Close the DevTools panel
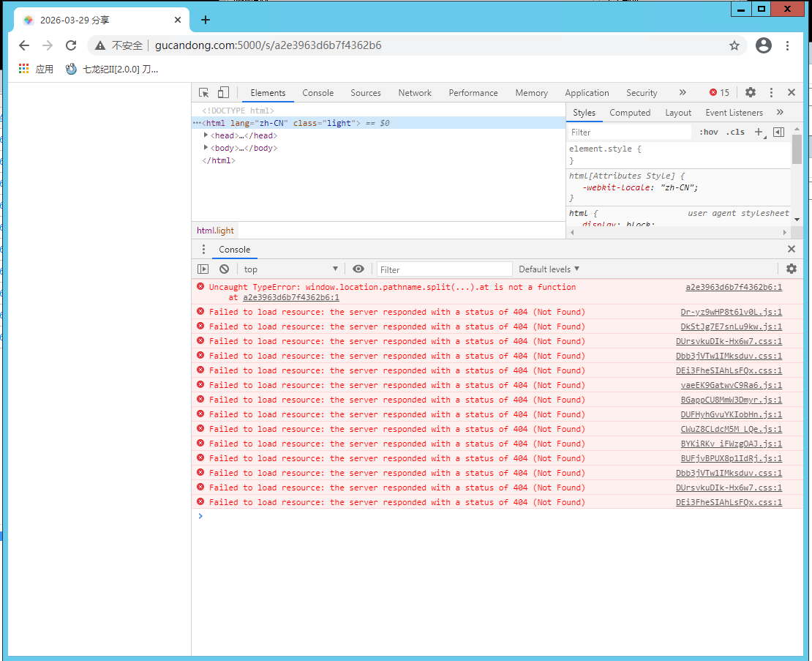Image resolution: width=812 pixels, height=661 pixels. (x=792, y=93)
